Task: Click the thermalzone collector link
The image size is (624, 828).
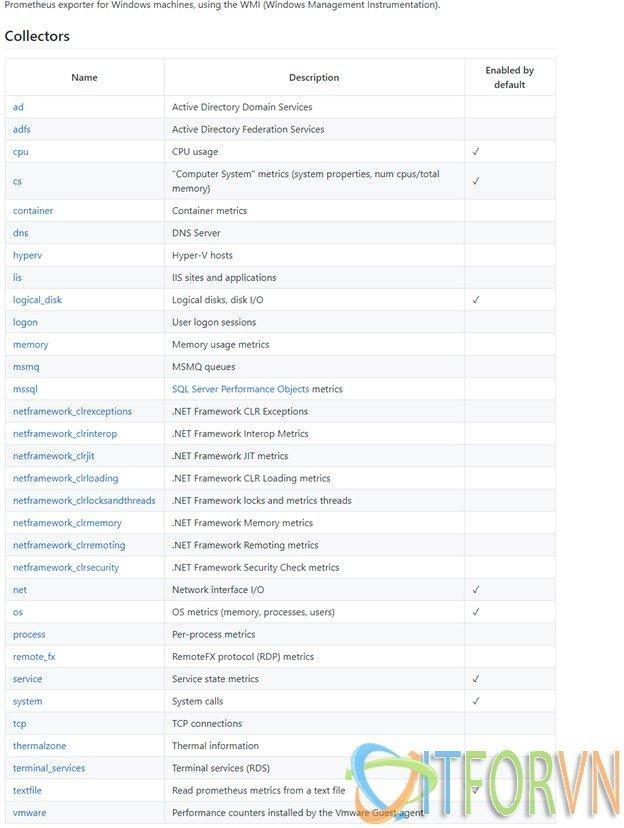Action: coord(40,746)
